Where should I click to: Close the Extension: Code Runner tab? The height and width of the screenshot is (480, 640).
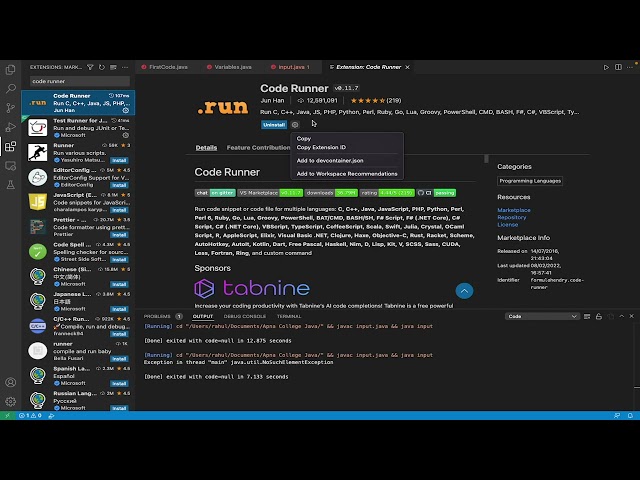(407, 67)
